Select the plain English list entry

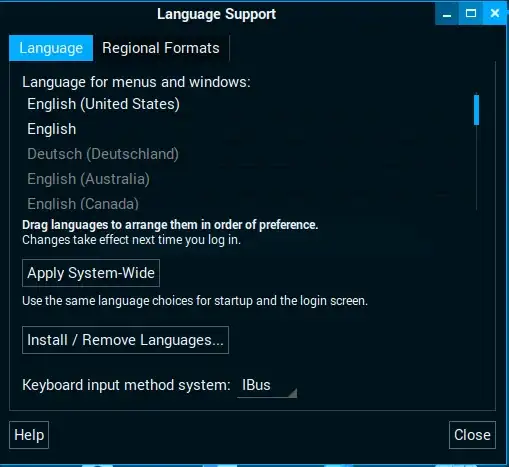click(x=248, y=129)
